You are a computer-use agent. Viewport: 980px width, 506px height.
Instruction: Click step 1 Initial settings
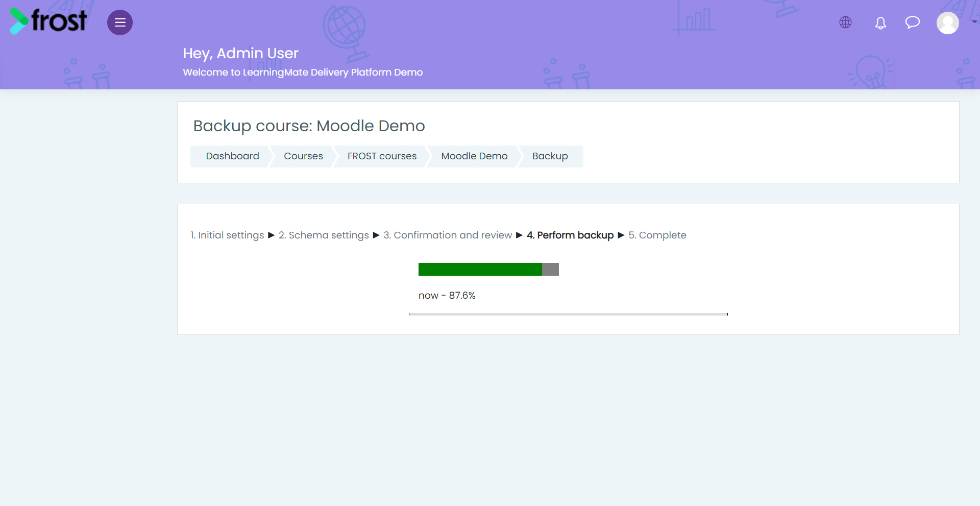pyautogui.click(x=227, y=235)
